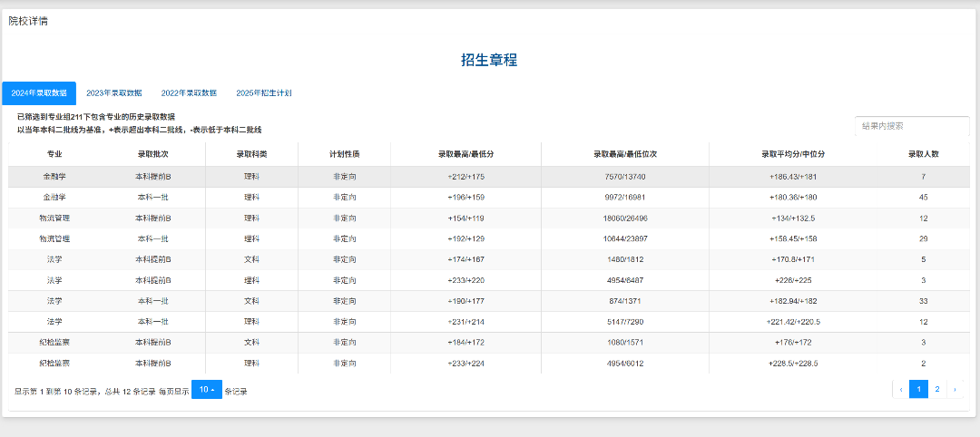This screenshot has width=980, height=437.
Task: Select the +186.43/+181 average cell
Action: (x=793, y=177)
